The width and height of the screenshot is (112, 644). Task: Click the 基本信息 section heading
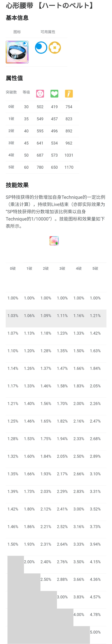pos(17,18)
